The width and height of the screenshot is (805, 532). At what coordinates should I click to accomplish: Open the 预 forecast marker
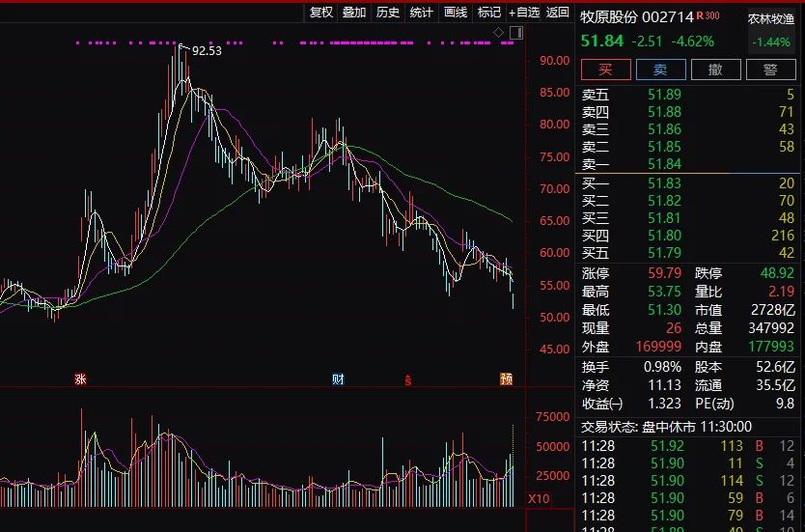coord(506,379)
